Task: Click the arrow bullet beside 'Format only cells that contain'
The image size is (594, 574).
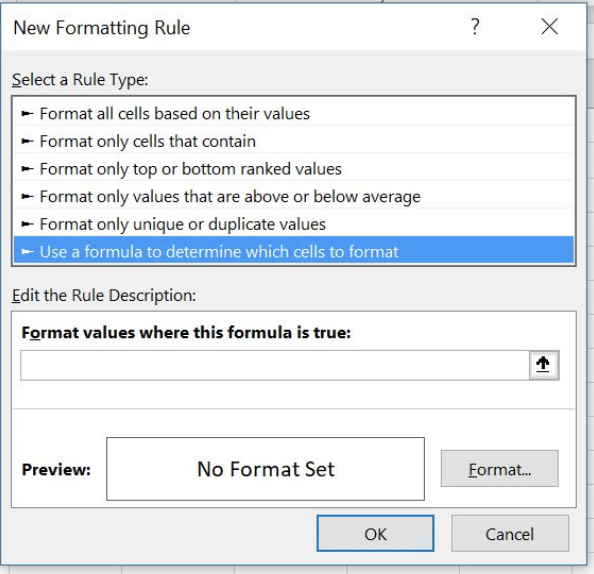Action: tap(27, 141)
